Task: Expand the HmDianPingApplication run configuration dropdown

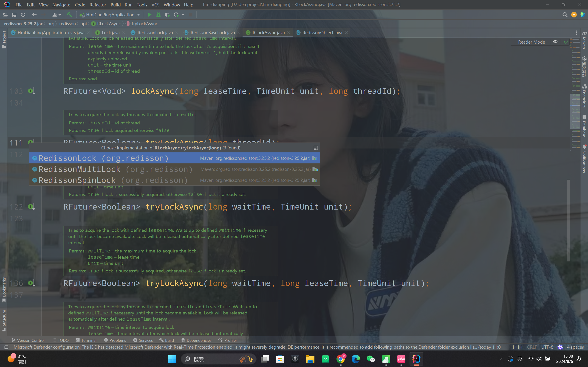Action: click(x=139, y=15)
